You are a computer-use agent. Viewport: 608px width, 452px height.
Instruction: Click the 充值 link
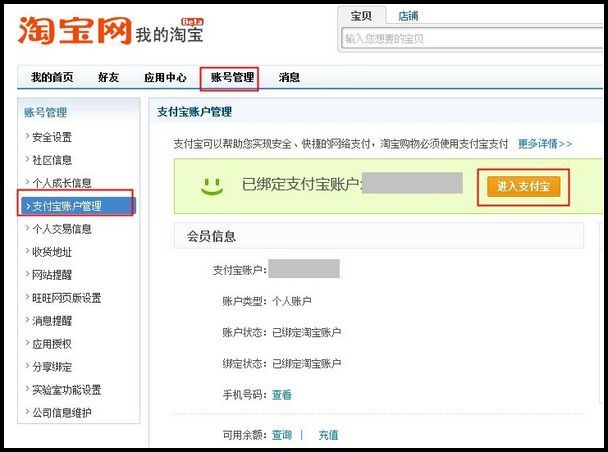point(328,435)
